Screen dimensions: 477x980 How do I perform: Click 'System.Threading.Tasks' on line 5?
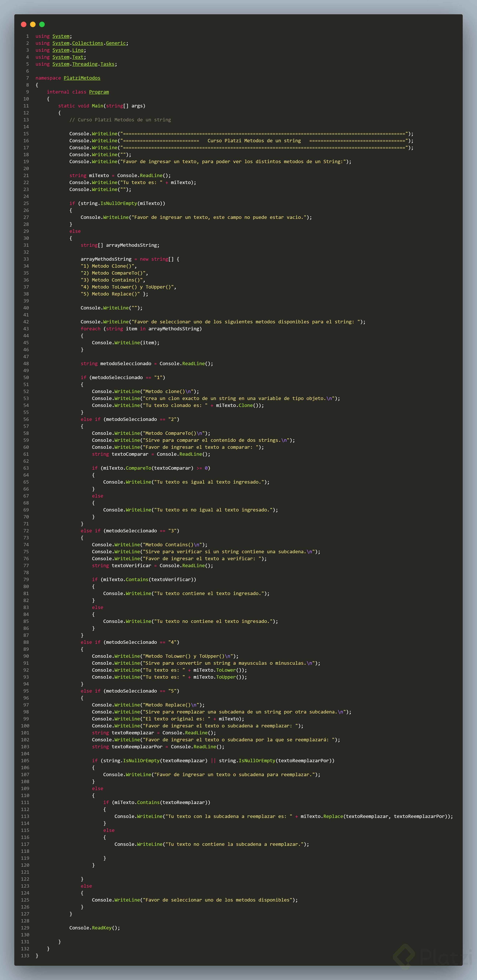click(x=83, y=64)
